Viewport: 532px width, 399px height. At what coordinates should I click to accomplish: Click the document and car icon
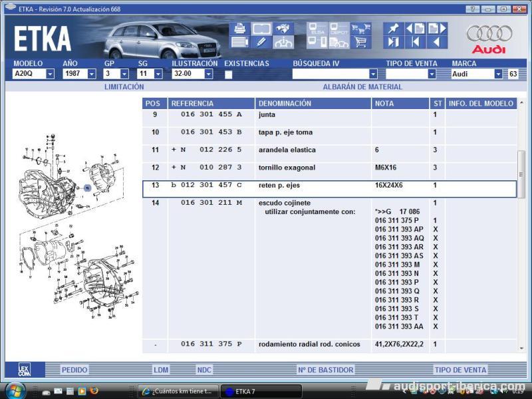[x=338, y=43]
